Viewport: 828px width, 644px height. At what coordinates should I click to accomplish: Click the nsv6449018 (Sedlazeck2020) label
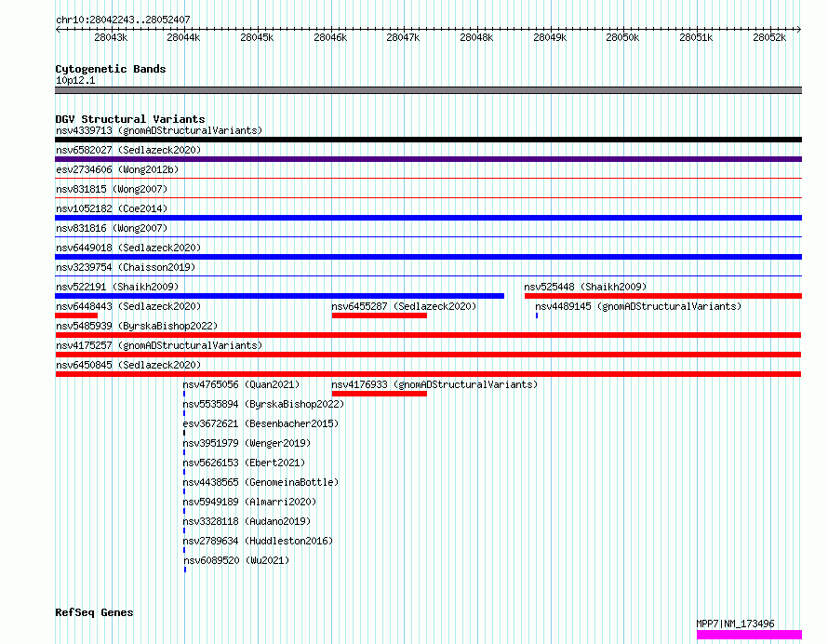128,248
